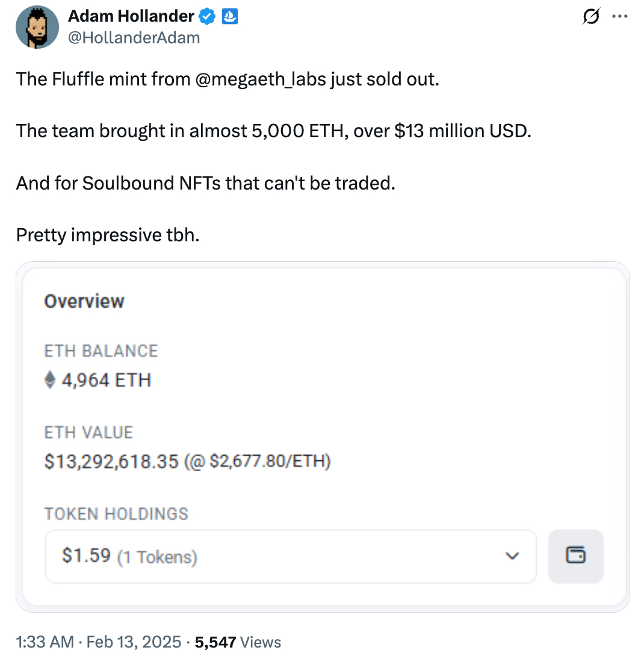The height and width of the screenshot is (662, 644).
Task: Open Adam Hollander's profile avatar
Action: click(x=37, y=28)
